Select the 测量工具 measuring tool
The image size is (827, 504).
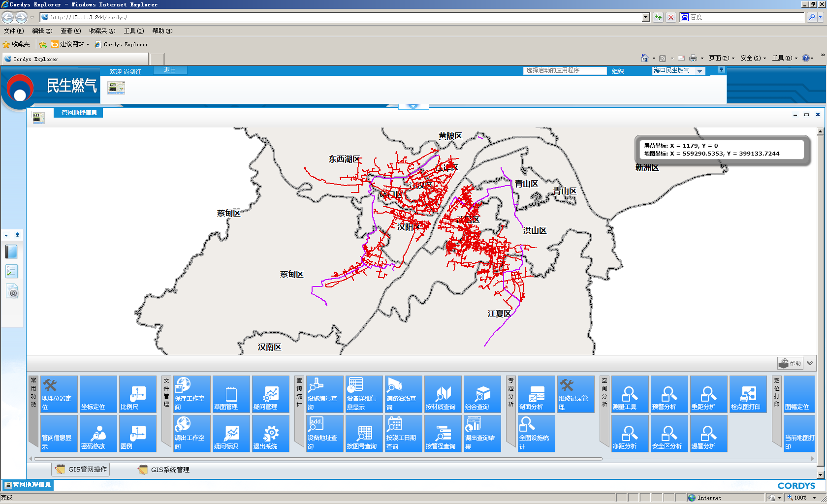[x=630, y=394]
